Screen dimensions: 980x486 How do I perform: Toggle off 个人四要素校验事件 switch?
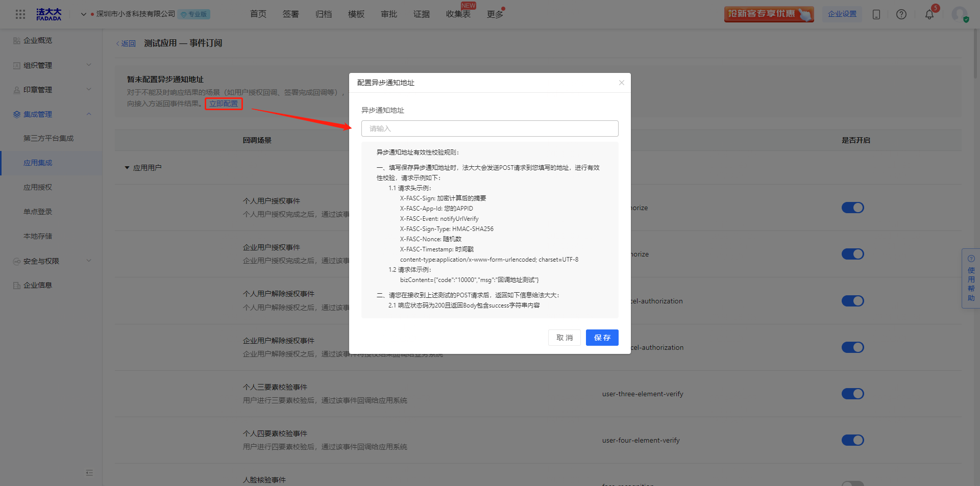(852, 440)
